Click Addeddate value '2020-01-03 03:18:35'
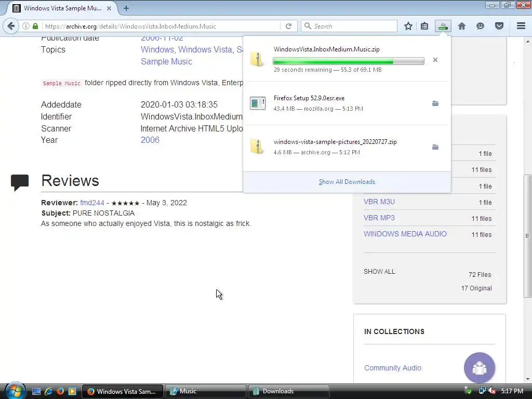The image size is (532, 399). pyautogui.click(x=179, y=105)
